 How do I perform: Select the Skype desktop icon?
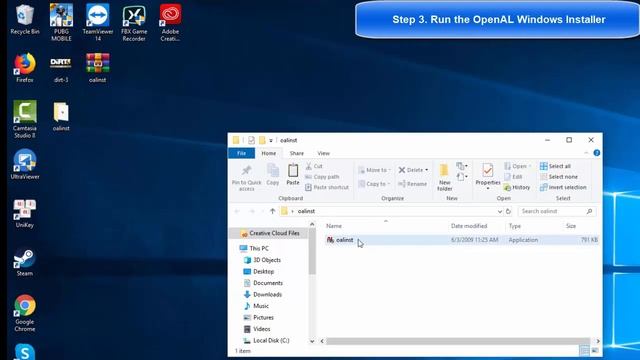coord(25,352)
